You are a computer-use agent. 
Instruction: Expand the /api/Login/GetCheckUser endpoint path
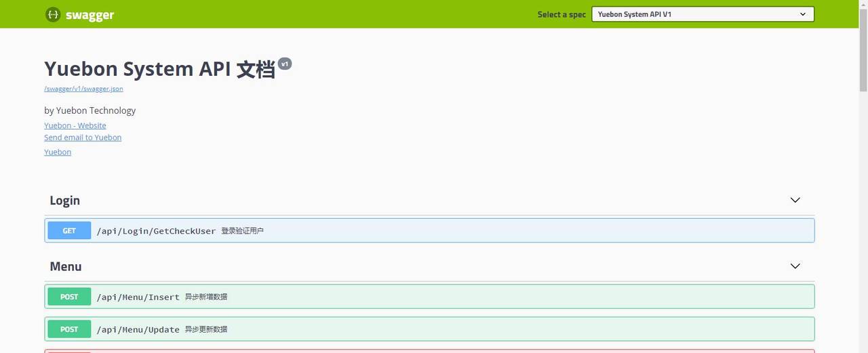(x=156, y=231)
